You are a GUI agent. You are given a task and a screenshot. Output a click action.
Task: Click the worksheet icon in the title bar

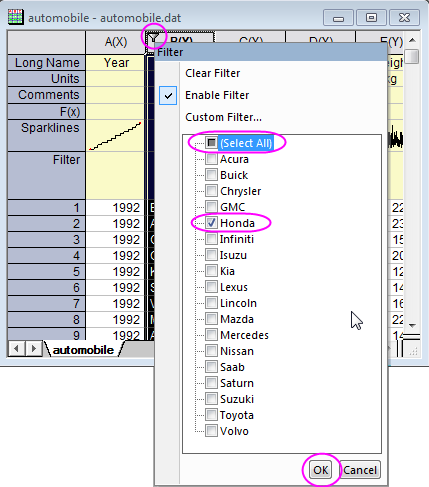[15, 17]
